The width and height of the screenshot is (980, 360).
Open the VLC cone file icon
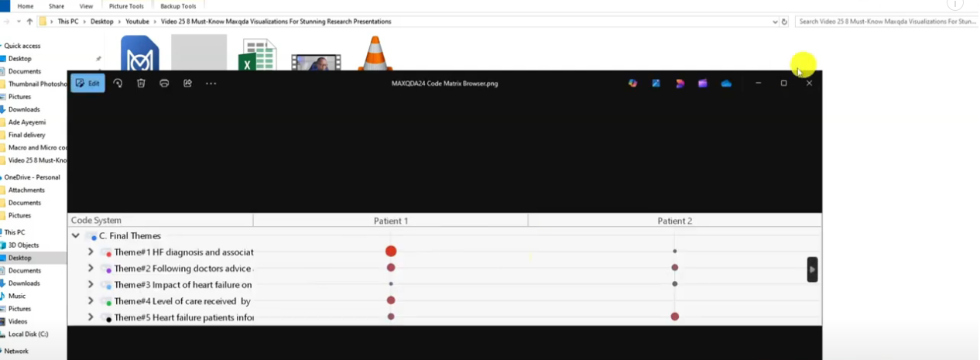(x=374, y=54)
